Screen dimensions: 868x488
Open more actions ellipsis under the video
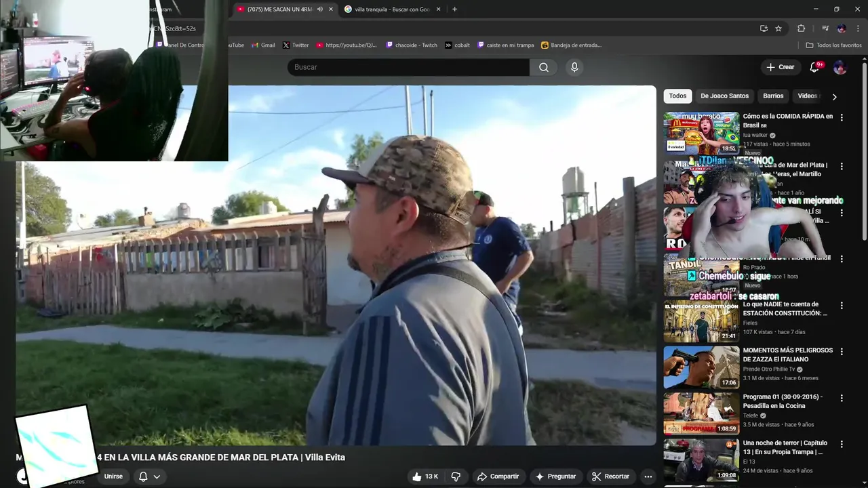click(x=648, y=476)
